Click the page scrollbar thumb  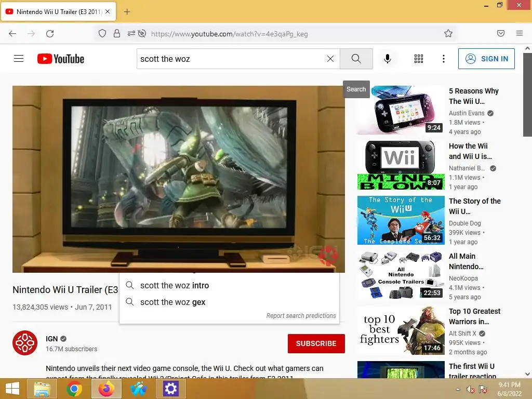527,95
